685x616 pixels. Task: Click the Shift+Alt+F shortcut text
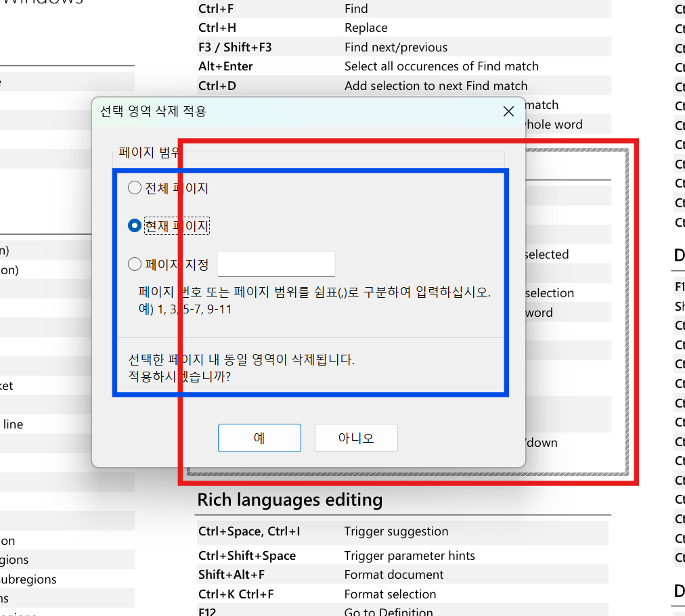tap(231, 575)
